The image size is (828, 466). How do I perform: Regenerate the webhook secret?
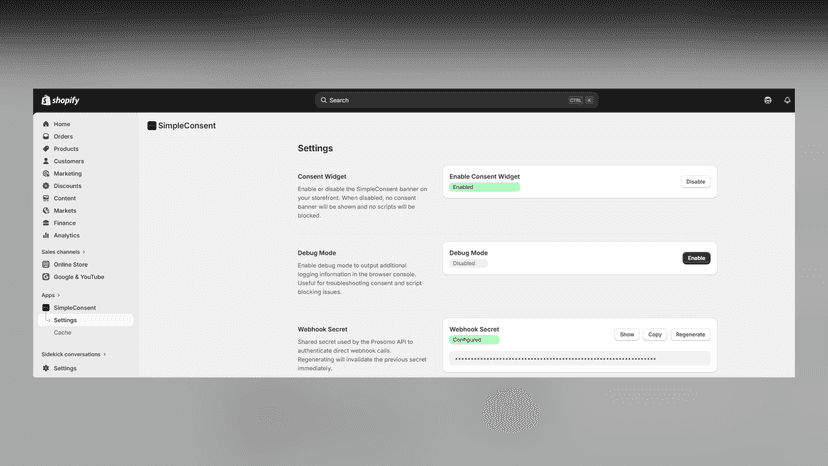[690, 334]
